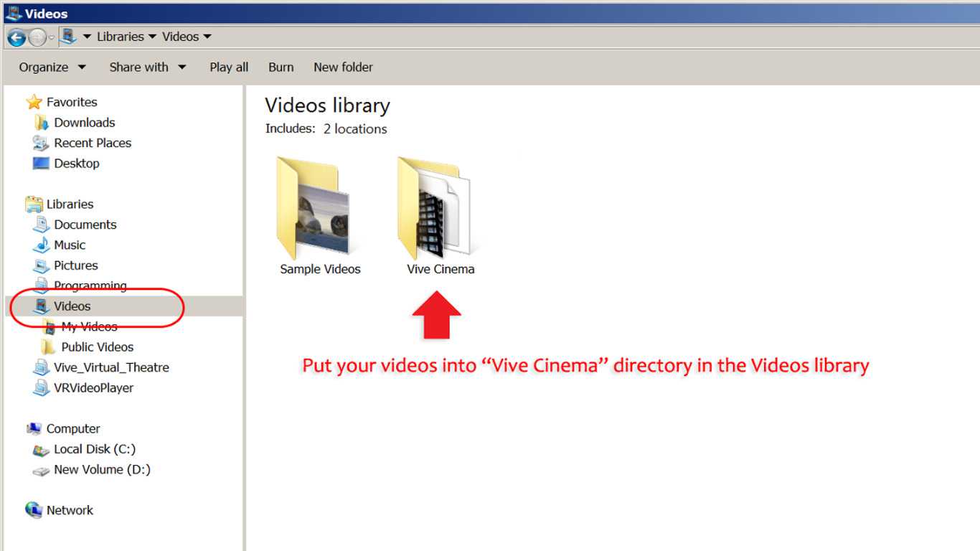Click the library icon in address bar
This screenshot has height=551, width=980.
[68, 36]
